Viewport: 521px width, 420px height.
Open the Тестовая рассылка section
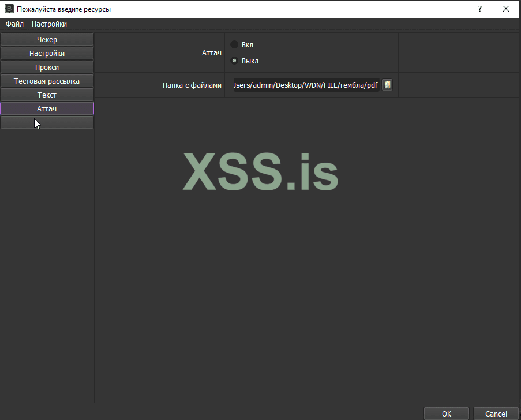47,81
